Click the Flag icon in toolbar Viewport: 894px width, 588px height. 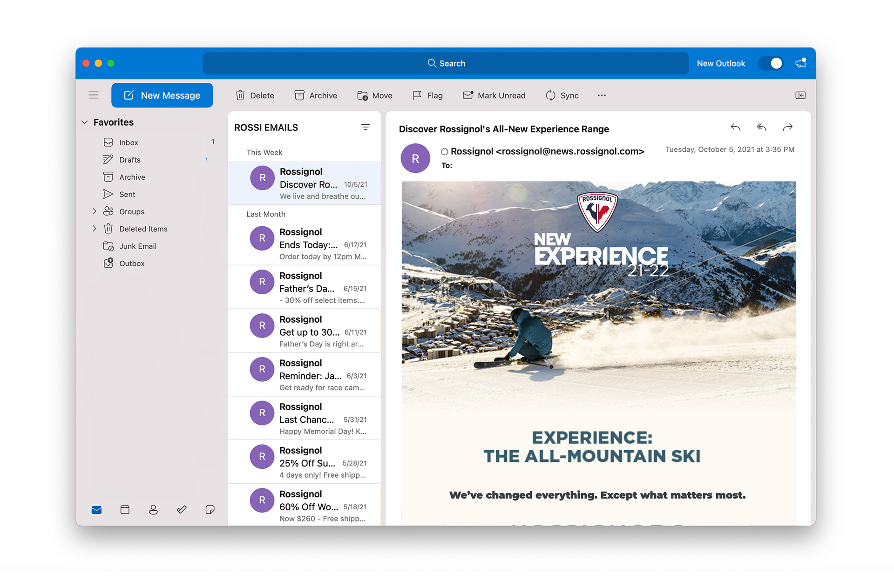click(x=417, y=95)
